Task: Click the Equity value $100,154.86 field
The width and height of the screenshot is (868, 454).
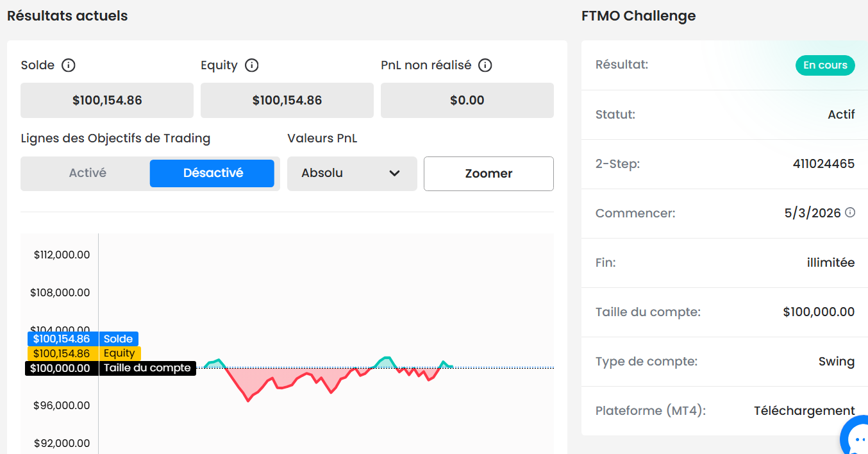Action: coord(287,100)
